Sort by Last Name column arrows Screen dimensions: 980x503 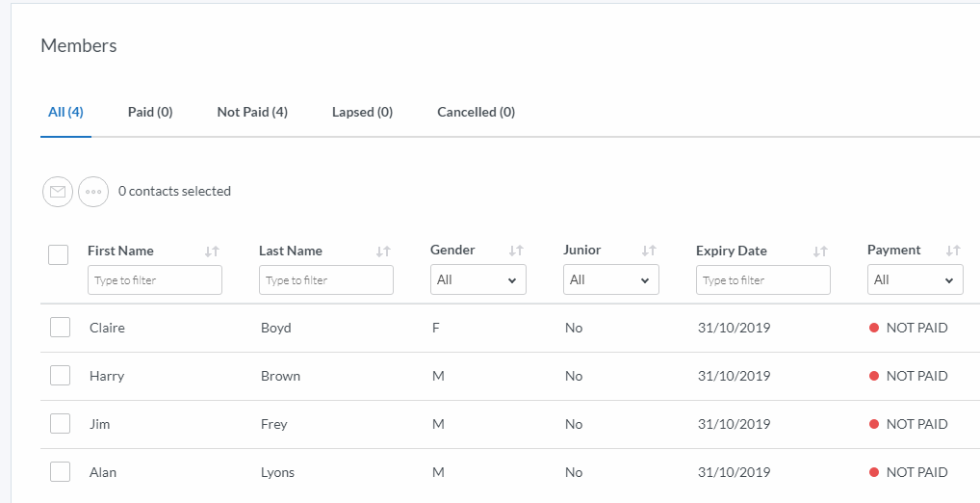[383, 251]
